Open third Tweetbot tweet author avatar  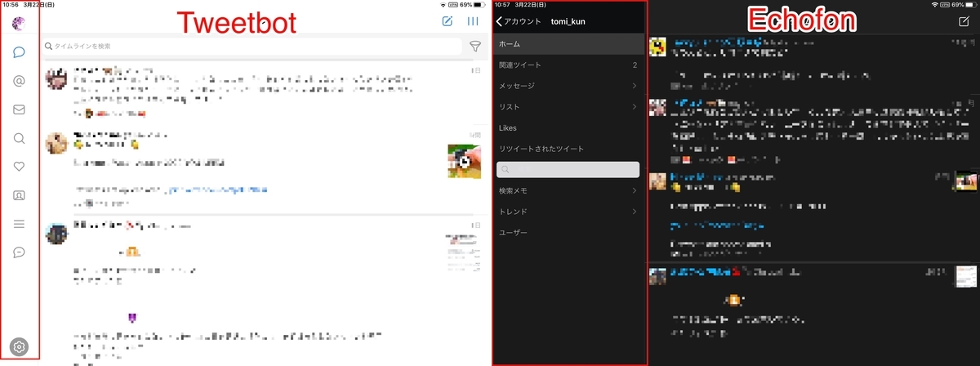click(x=56, y=234)
